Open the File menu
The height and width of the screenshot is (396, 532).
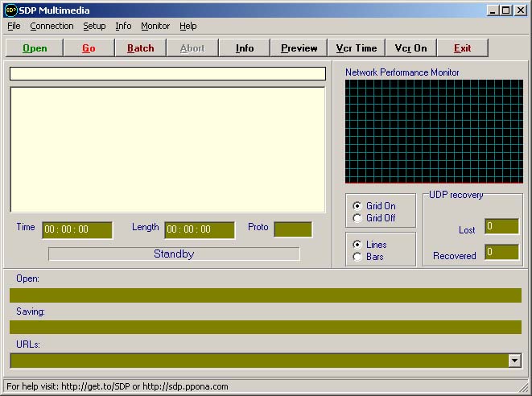pos(14,26)
